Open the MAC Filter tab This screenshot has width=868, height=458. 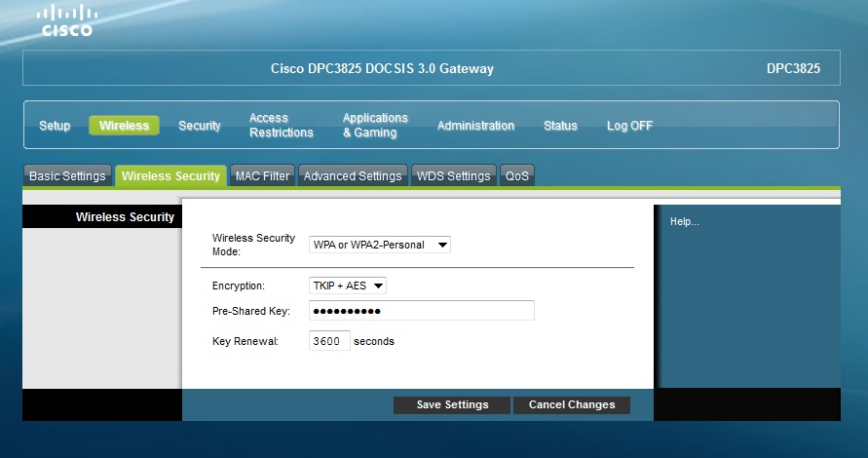coord(262,175)
